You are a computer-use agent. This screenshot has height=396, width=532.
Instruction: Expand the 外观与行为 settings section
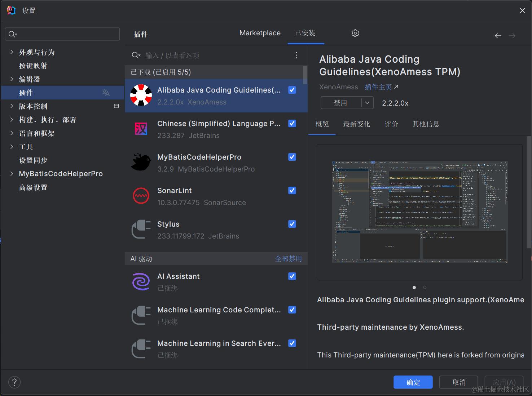pos(12,52)
